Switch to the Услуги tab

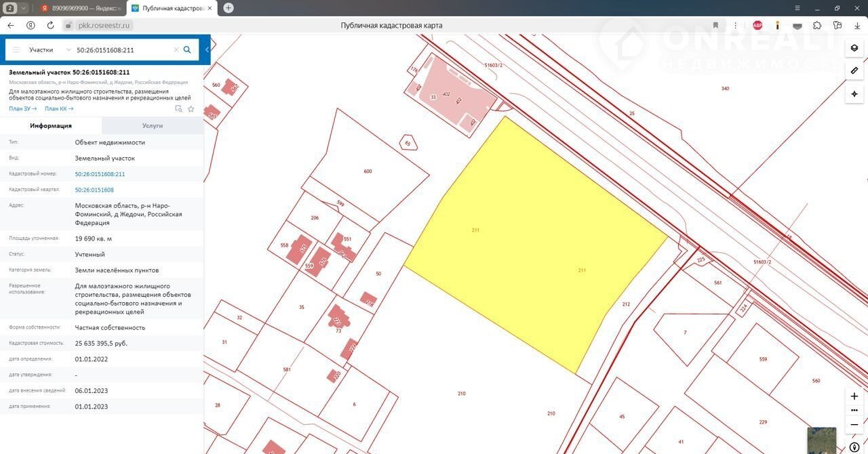coord(153,125)
